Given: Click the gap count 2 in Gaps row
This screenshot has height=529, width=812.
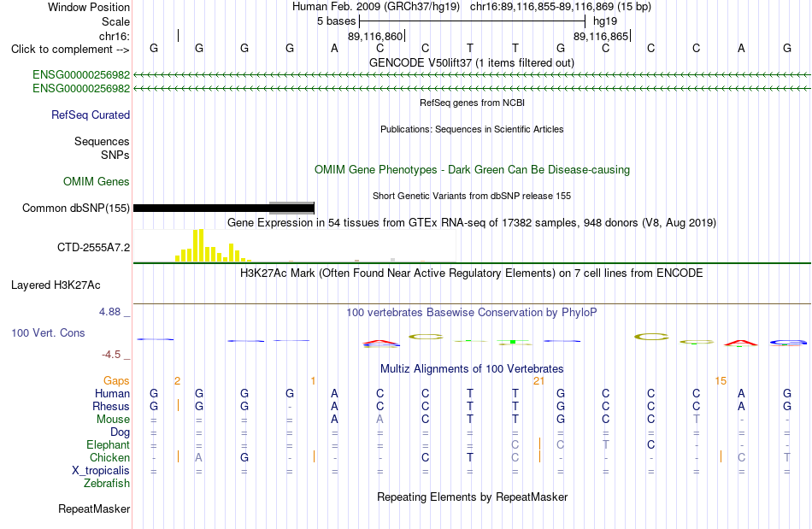Looking at the screenshot, I should tap(177, 381).
